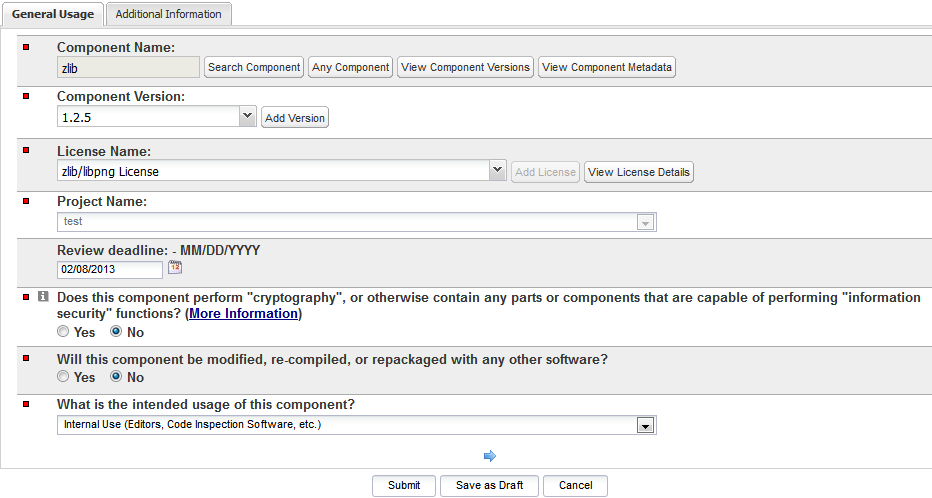
Task: Expand the Component Version dropdown
Action: click(x=248, y=117)
